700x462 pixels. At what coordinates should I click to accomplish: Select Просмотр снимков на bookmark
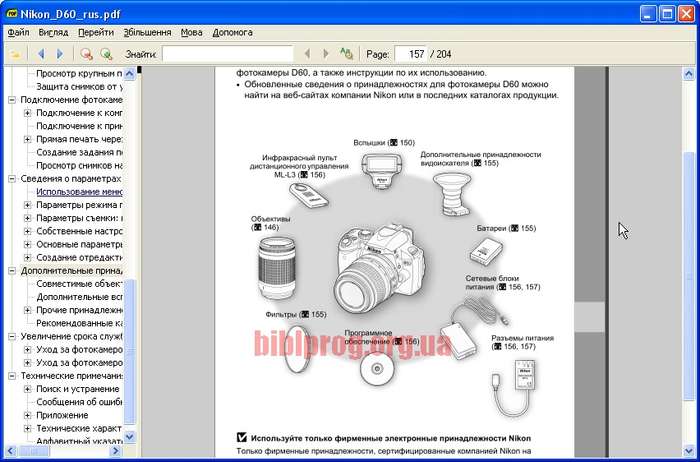(x=79, y=166)
